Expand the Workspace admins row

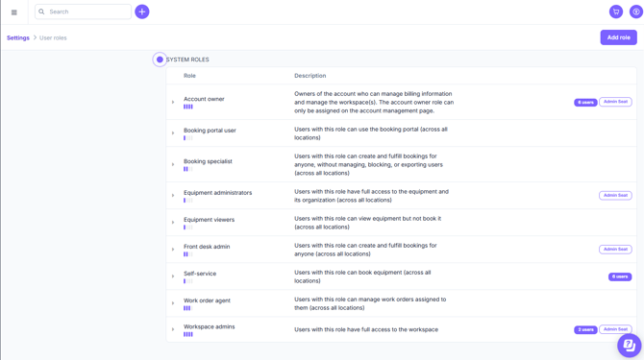coord(173,329)
